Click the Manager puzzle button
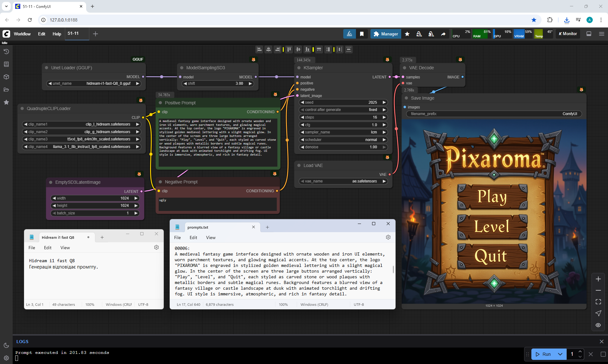Screen dimensions: 608x364 point(386,34)
